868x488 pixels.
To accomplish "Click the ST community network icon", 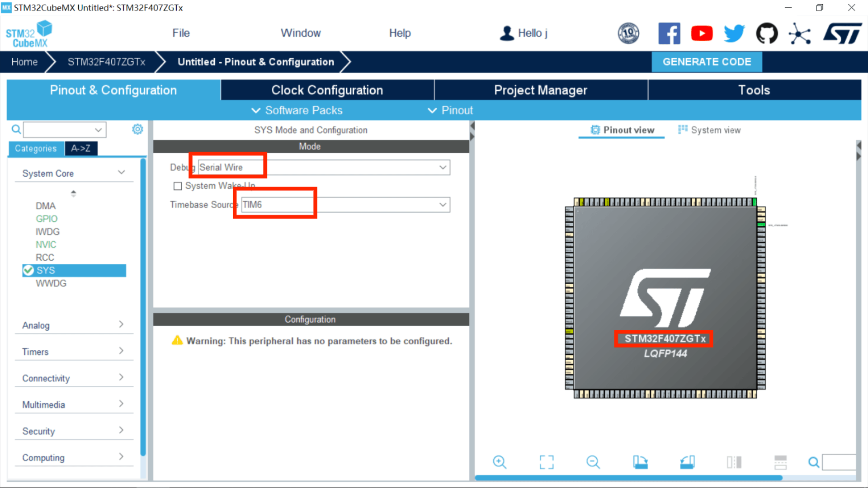I will click(800, 33).
